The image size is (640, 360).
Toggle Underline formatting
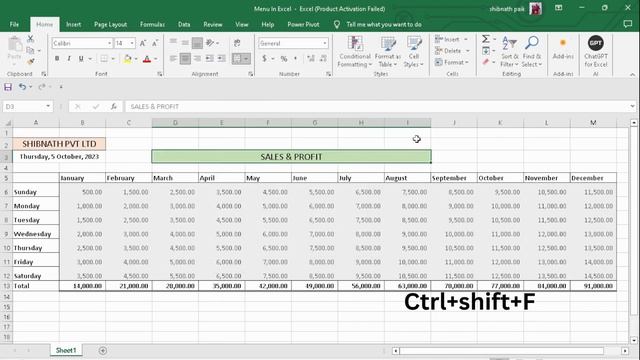(81, 59)
